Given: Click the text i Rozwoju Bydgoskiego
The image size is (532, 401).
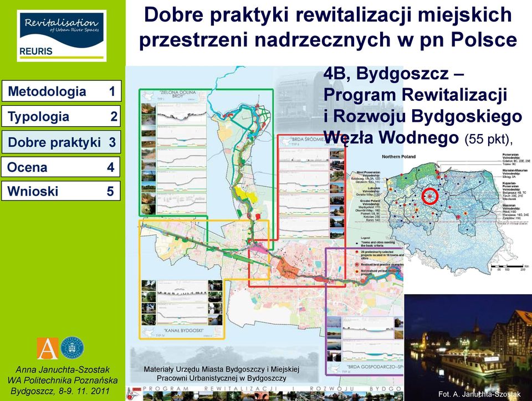Looking at the screenshot, I should [x=422, y=116].
